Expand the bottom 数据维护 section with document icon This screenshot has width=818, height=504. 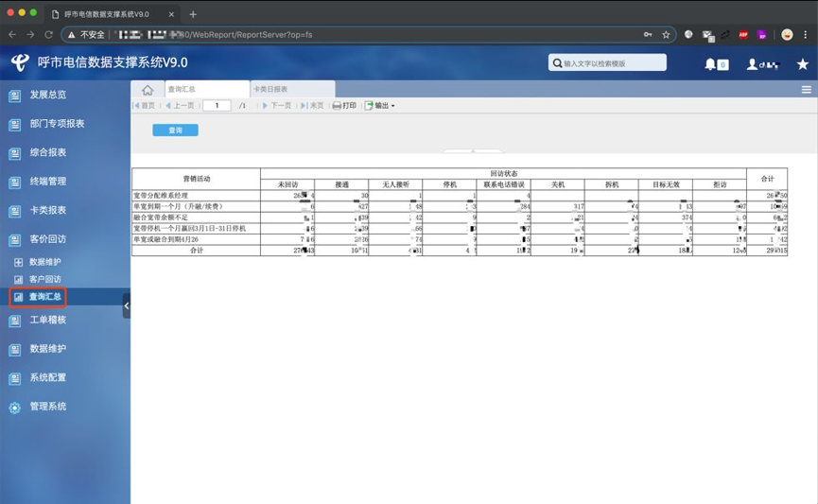pos(48,349)
